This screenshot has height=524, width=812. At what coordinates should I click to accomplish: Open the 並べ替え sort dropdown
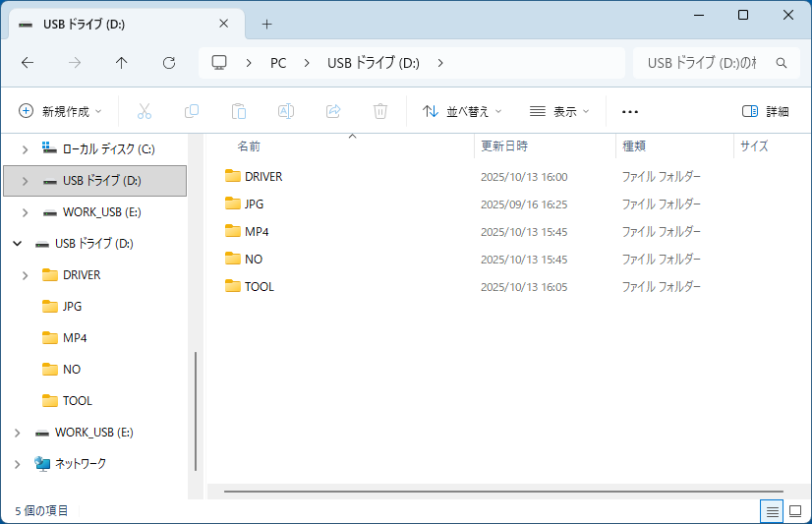coord(462,111)
